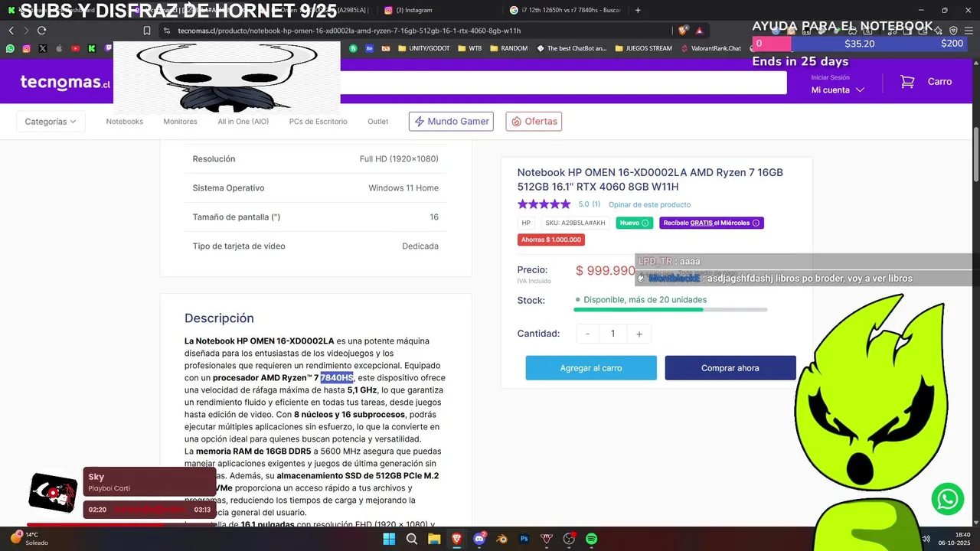Open PCs de Escritorio category
Viewport: 980px width, 551px height.
coord(318,121)
